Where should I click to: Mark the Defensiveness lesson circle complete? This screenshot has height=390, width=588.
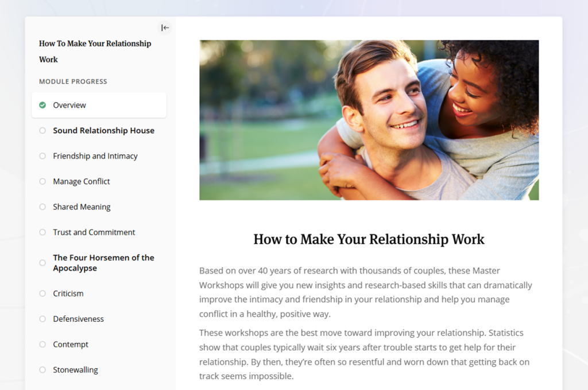click(x=42, y=319)
